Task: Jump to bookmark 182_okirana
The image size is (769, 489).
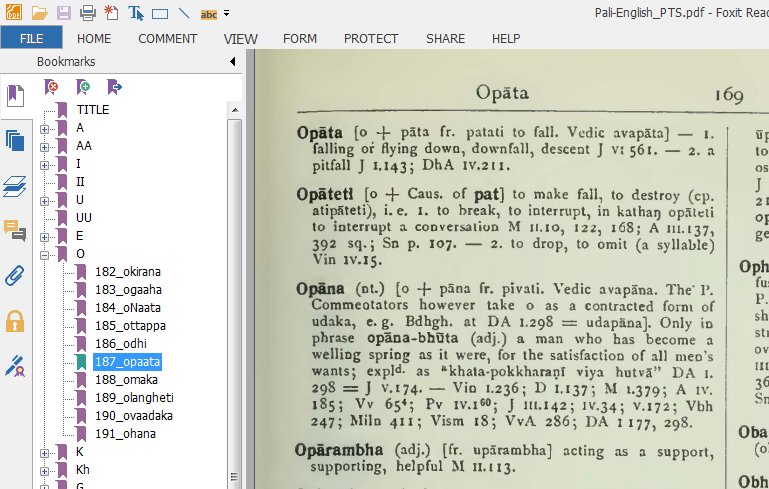Action: [128, 272]
